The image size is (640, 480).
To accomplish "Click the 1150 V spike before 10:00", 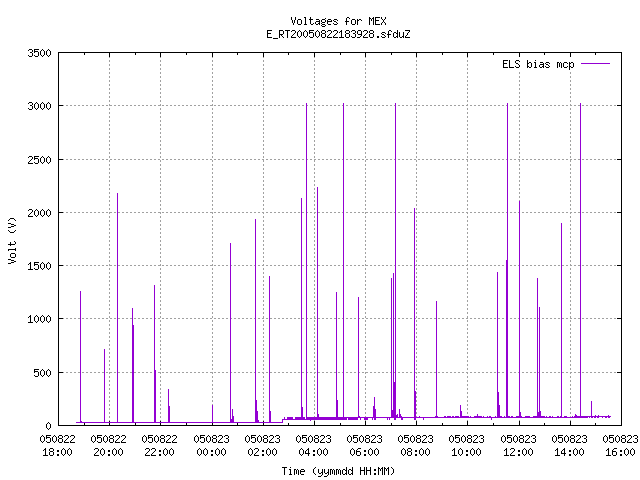I will [x=436, y=360].
